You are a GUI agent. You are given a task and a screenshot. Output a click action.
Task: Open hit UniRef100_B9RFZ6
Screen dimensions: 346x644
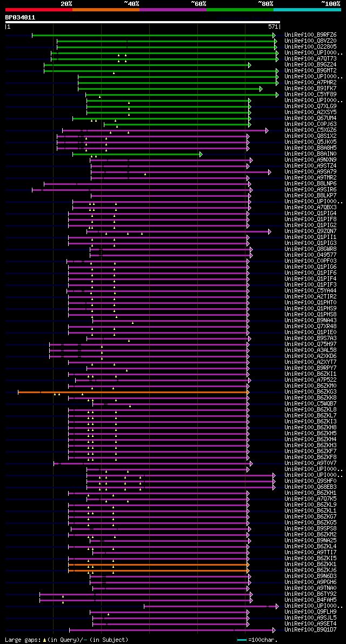point(310,35)
